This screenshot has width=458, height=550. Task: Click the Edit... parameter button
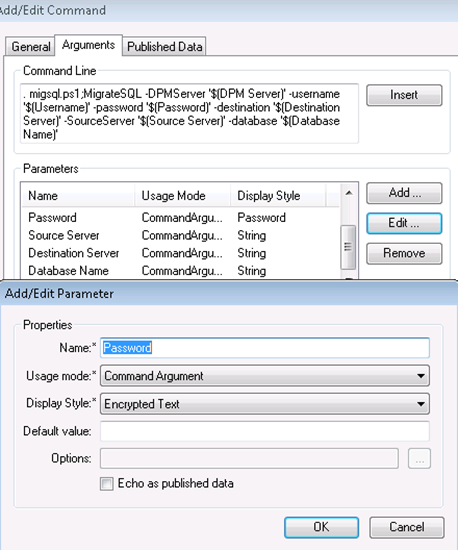click(404, 223)
